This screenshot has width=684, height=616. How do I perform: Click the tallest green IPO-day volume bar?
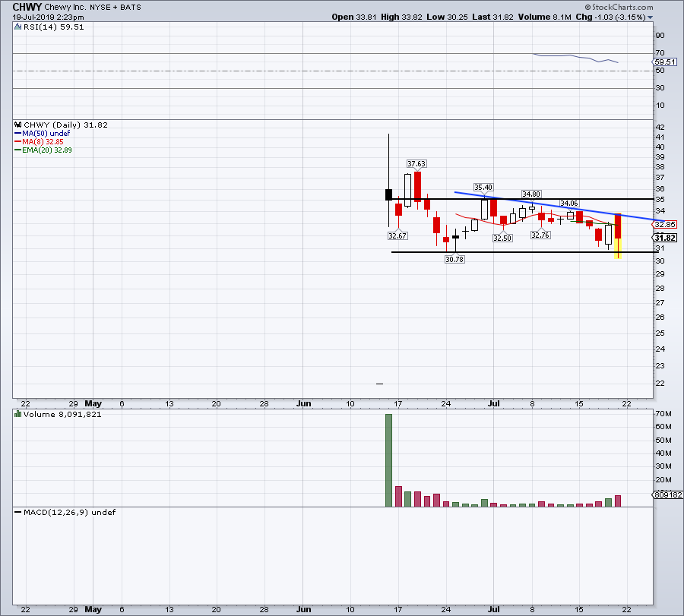pos(388,460)
